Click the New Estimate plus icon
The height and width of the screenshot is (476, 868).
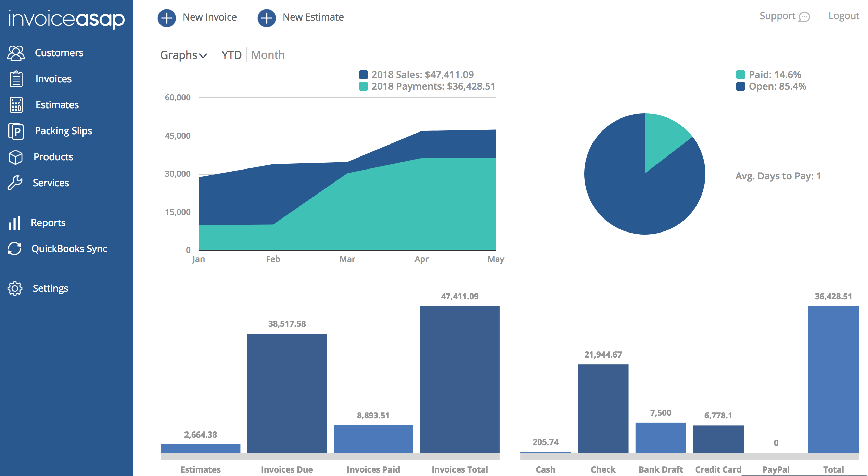(x=267, y=18)
